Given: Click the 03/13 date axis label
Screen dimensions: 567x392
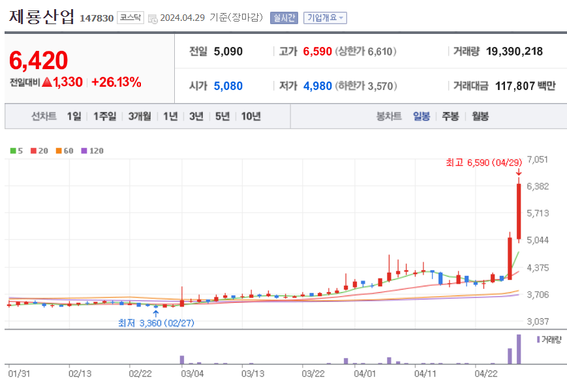Looking at the screenshot, I should (253, 374).
